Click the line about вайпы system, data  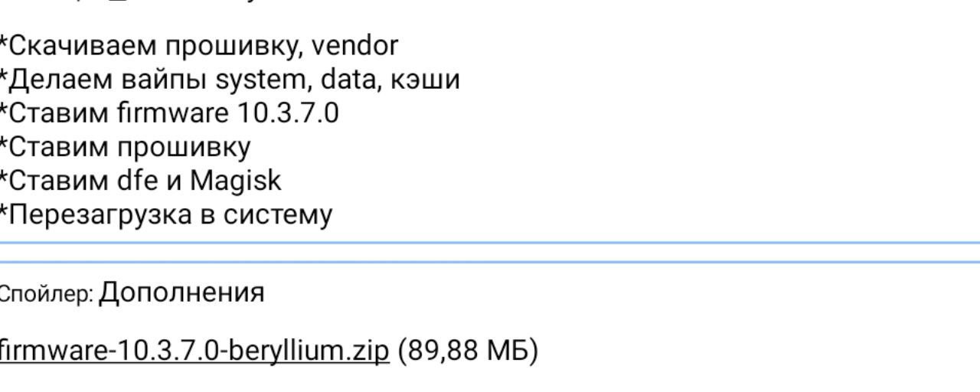(230, 80)
